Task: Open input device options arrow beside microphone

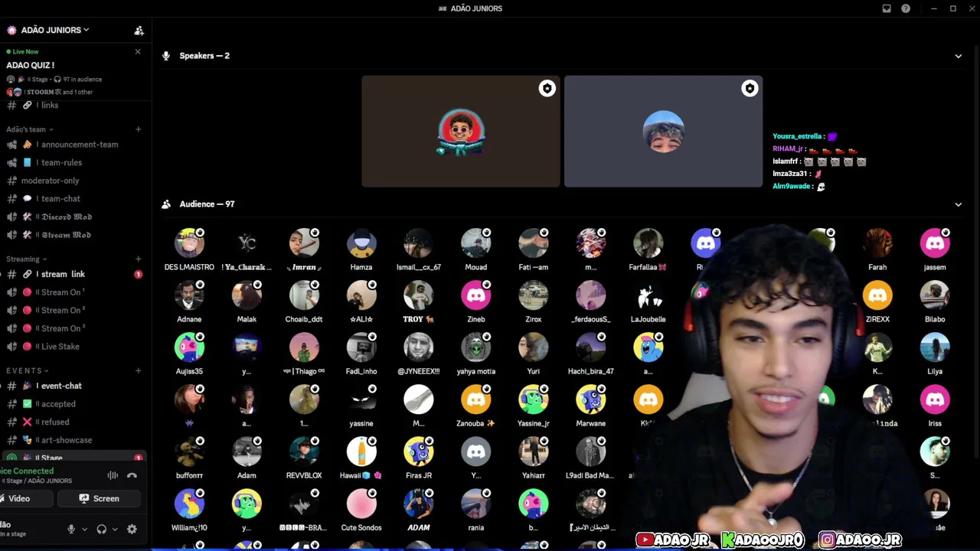Action: [84, 529]
